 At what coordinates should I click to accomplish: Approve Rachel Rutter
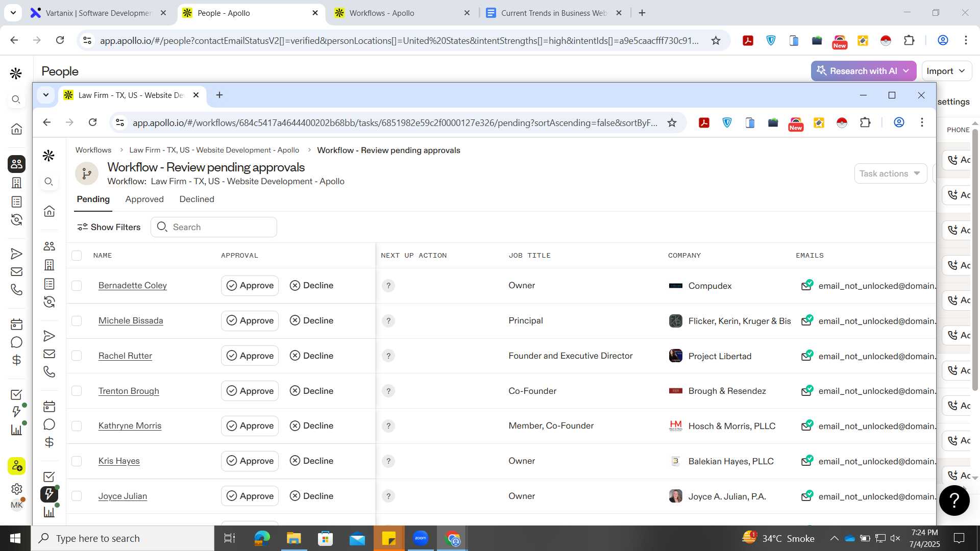[x=250, y=356]
